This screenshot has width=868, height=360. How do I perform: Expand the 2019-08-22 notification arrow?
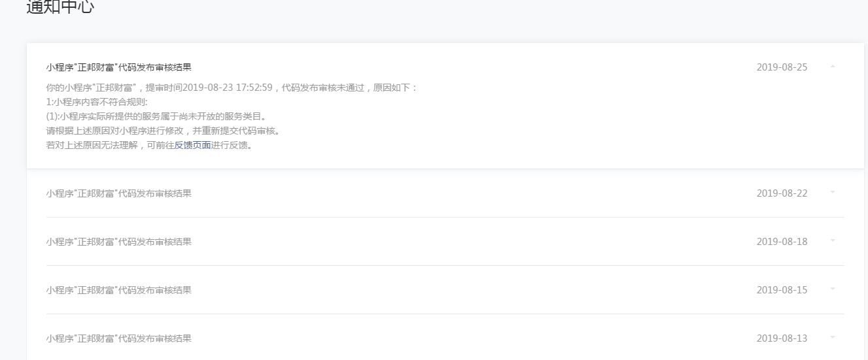click(833, 192)
